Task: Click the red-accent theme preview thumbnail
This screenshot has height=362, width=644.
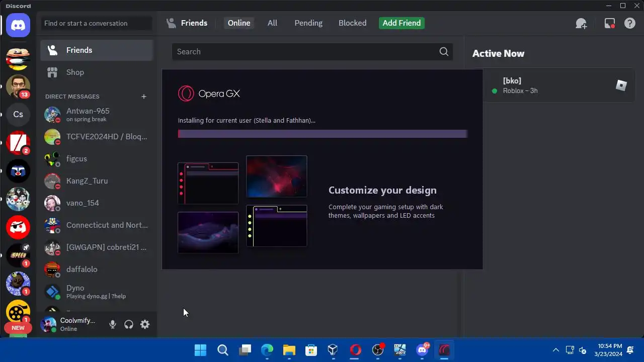Action: [208, 184]
